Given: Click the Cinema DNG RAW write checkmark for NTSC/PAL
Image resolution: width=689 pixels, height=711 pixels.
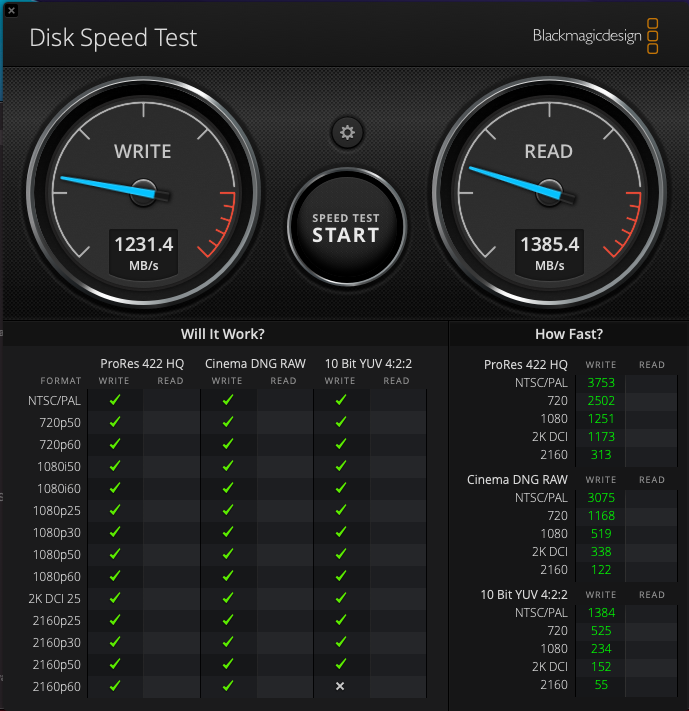Looking at the screenshot, I should [228, 400].
